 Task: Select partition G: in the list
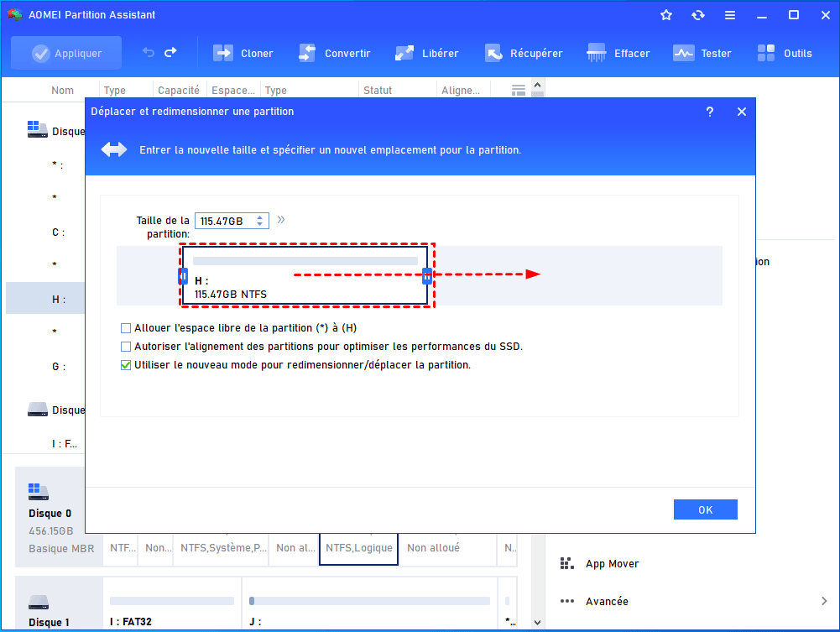click(x=59, y=367)
